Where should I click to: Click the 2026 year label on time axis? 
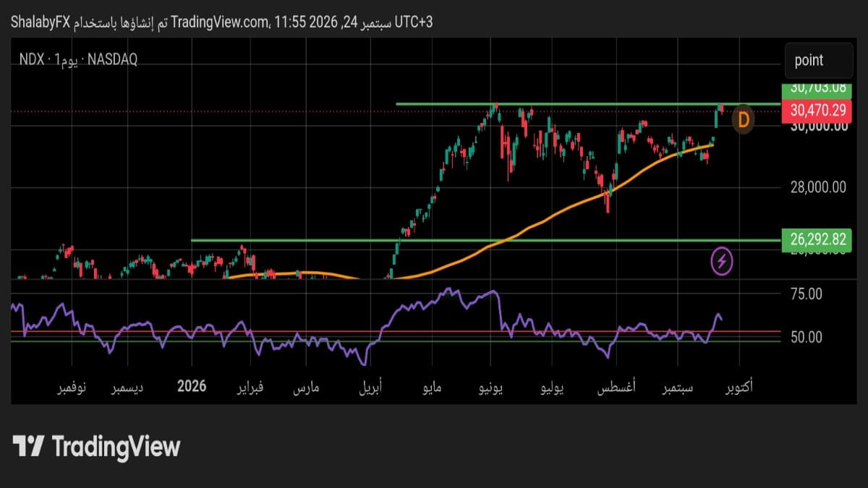coord(192,387)
